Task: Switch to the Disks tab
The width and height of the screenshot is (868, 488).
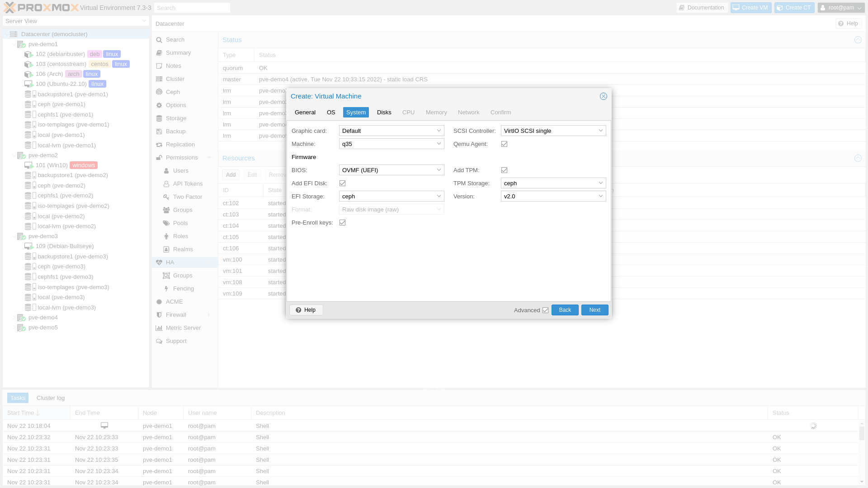Action: coord(384,113)
